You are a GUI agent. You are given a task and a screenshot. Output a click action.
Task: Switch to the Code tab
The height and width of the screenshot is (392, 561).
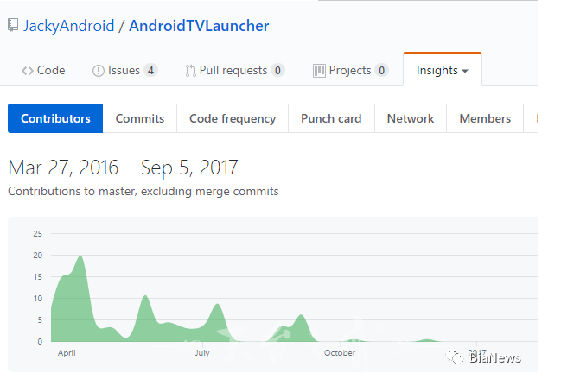point(43,71)
